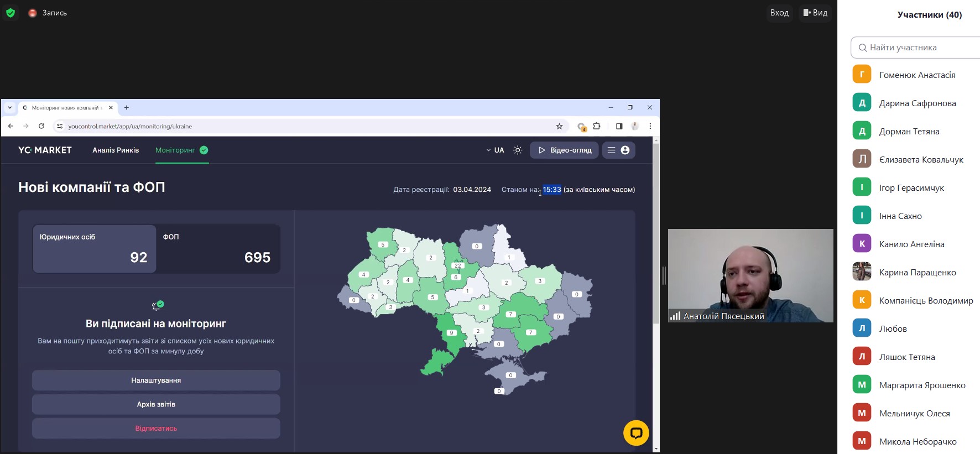The width and height of the screenshot is (980, 454).
Task: Open the Аналіз Ринків tab
Action: [x=116, y=150]
